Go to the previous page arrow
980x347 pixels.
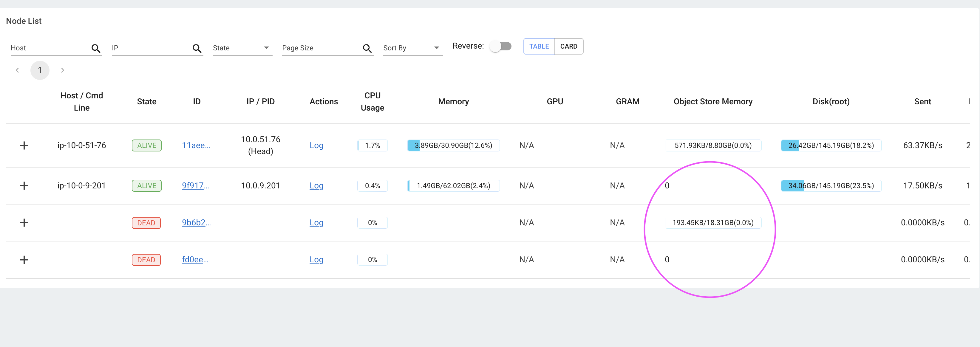point(18,70)
